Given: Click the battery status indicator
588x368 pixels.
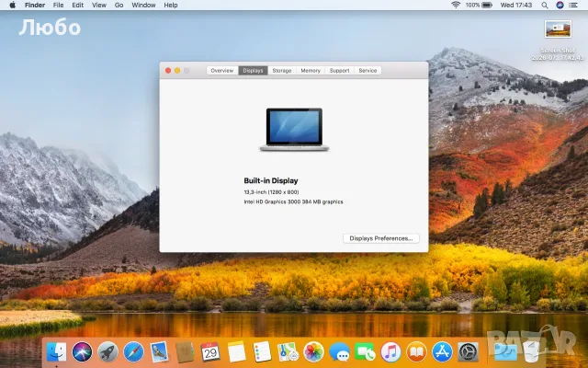Looking at the screenshot, I should (479, 5).
